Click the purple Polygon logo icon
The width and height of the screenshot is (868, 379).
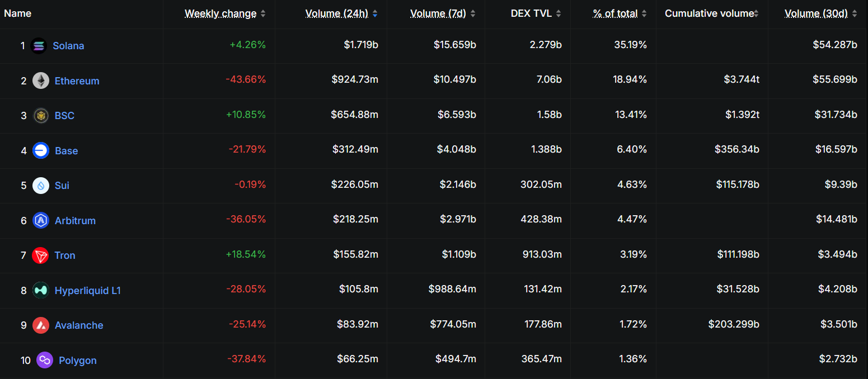pyautogui.click(x=45, y=361)
